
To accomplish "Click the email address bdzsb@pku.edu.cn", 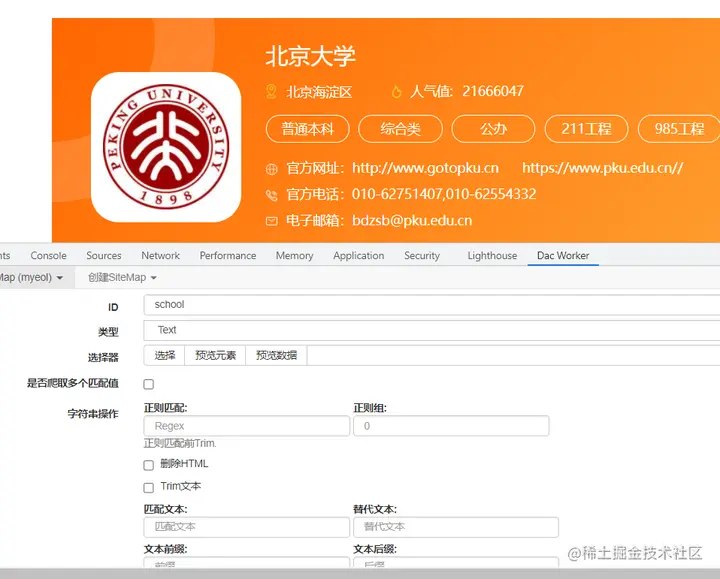I will coord(412,220).
